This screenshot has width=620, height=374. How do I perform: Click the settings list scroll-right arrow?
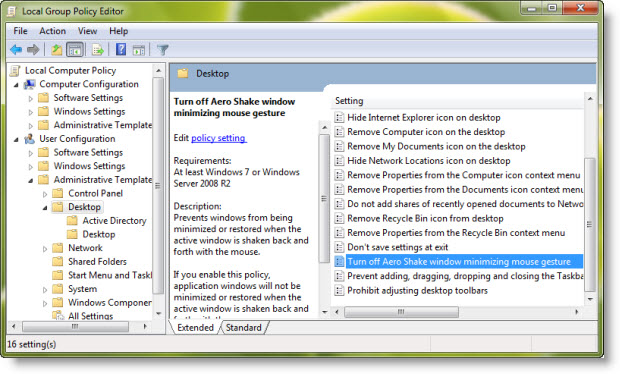pos(577,312)
